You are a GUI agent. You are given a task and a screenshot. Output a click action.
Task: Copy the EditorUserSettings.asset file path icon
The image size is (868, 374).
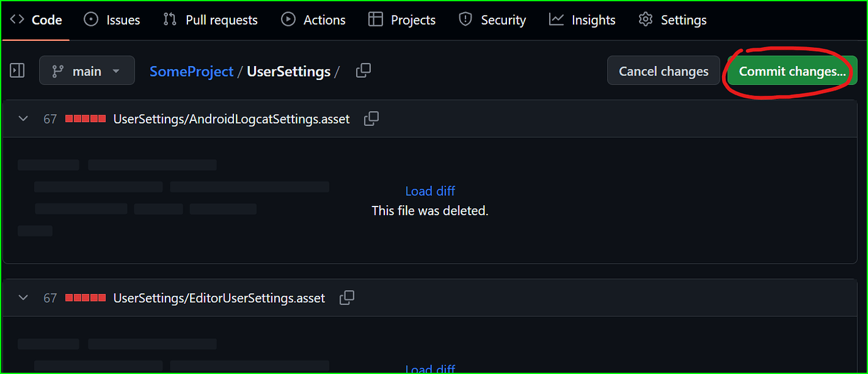click(x=347, y=297)
